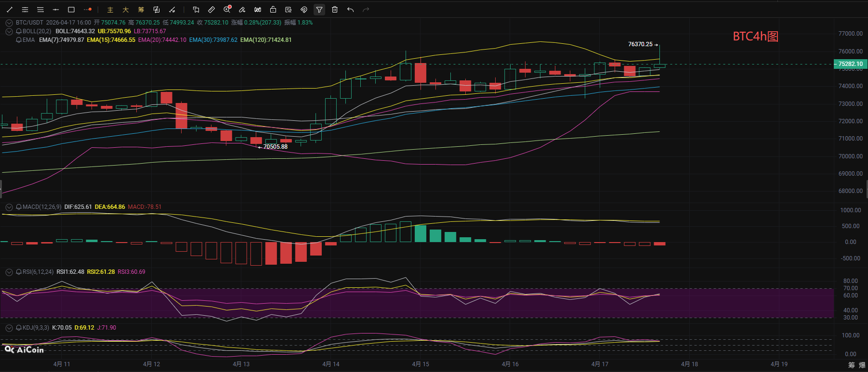This screenshot has height=372, width=868.
Task: Open the magnifier zoom tool
Action: [x=227, y=10]
